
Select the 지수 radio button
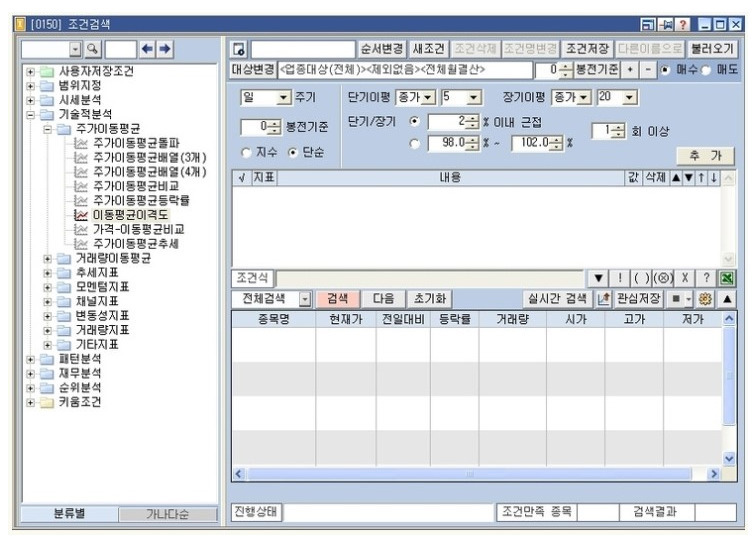[x=247, y=152]
